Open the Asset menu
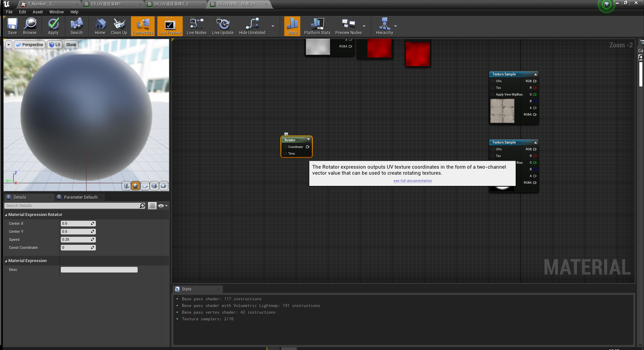Screen dimensions: 644x350 point(37,12)
